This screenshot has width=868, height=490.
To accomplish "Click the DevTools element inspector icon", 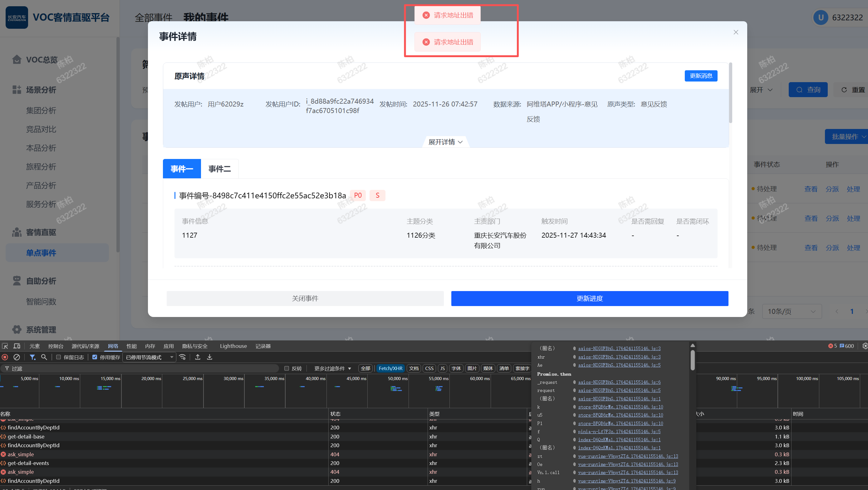I will pyautogui.click(x=5, y=346).
